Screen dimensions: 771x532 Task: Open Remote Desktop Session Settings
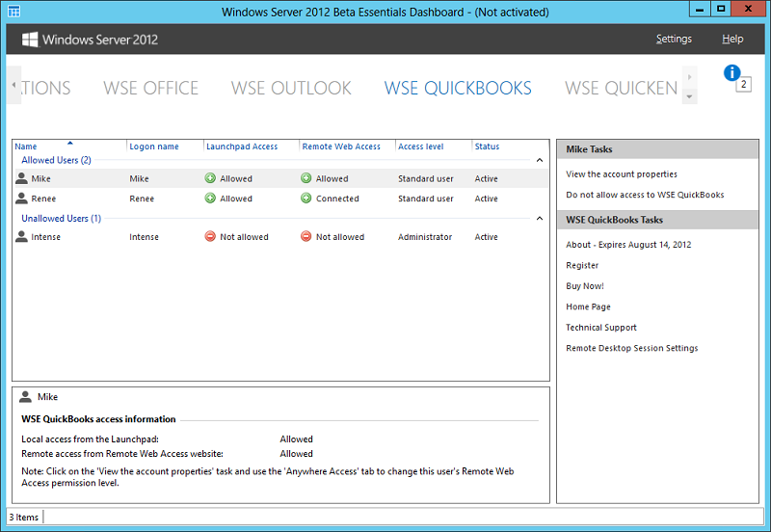pos(632,348)
